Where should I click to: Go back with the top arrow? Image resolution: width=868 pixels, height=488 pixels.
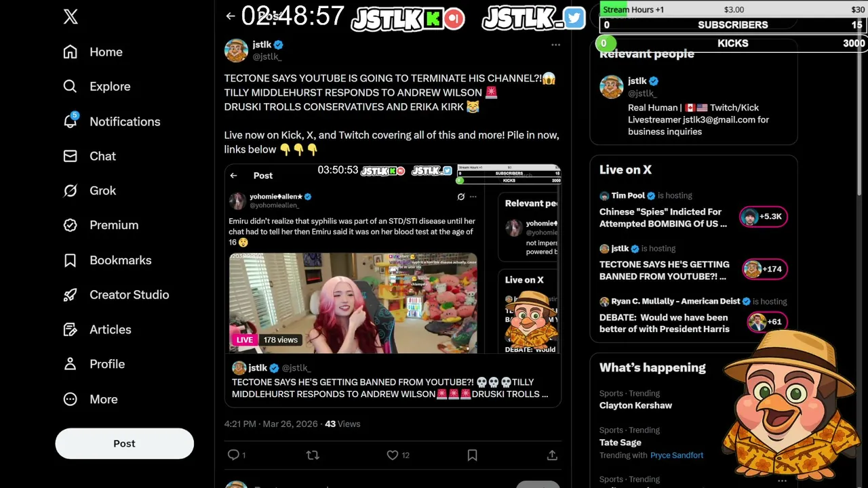(231, 16)
